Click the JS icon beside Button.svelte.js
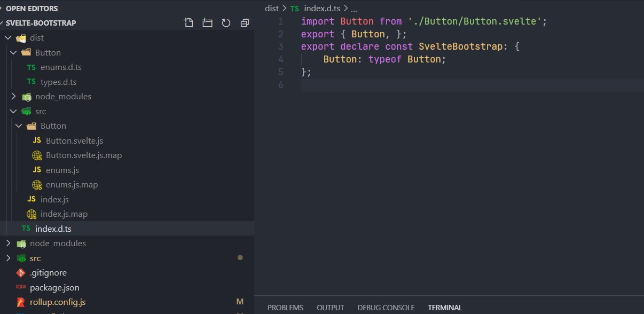Viewport: 644px width, 314px height. (x=37, y=141)
